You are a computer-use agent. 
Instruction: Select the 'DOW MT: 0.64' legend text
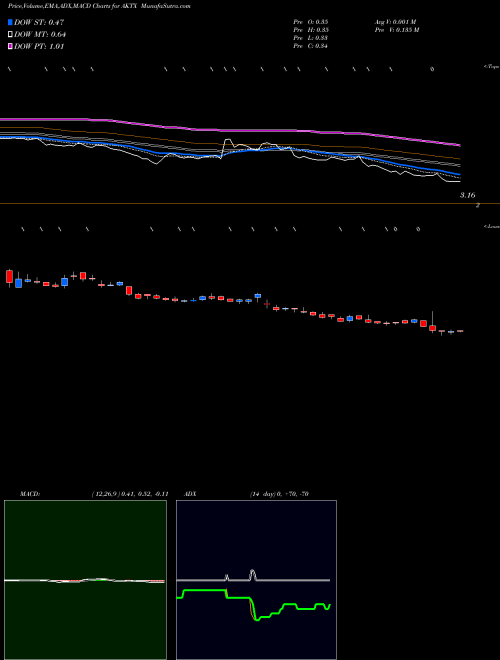point(40,35)
